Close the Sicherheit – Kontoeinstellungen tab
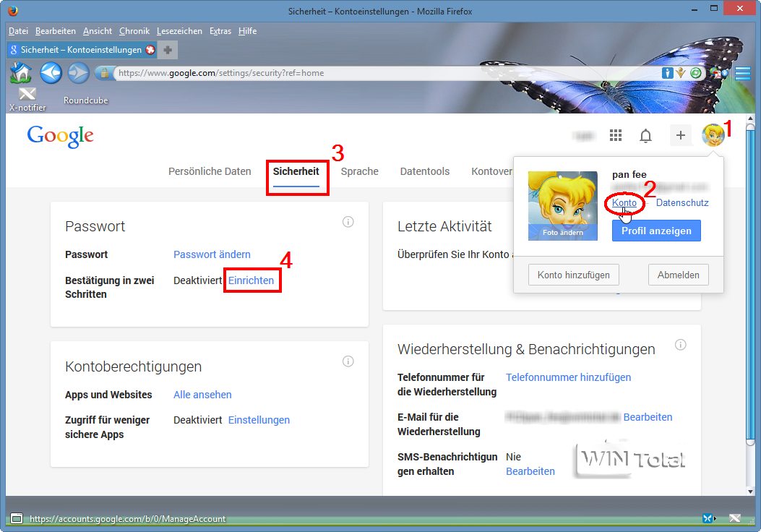 pos(150,49)
